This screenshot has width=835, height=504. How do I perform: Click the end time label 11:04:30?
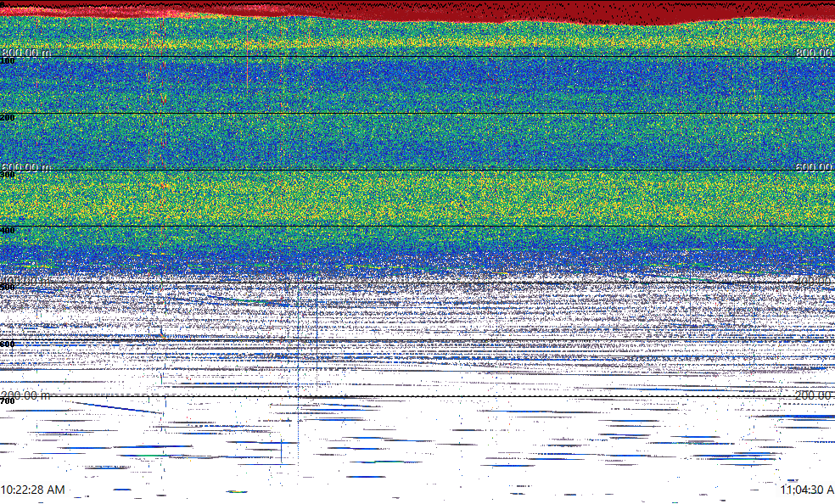[x=808, y=490]
